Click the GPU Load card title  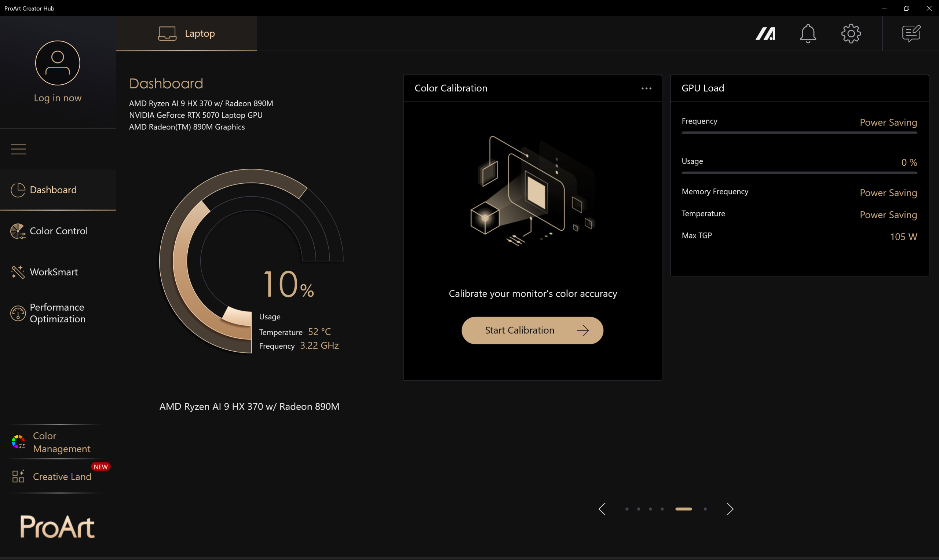703,88
